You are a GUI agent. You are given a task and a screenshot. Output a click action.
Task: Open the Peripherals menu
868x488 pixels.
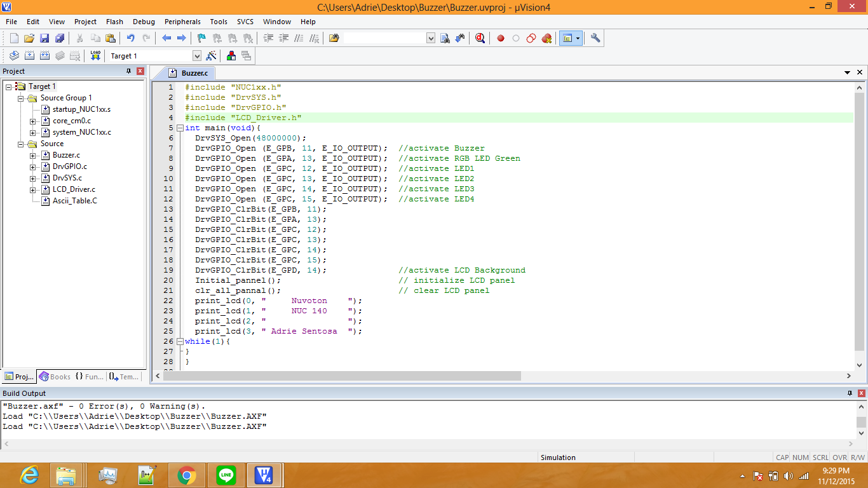pos(182,22)
